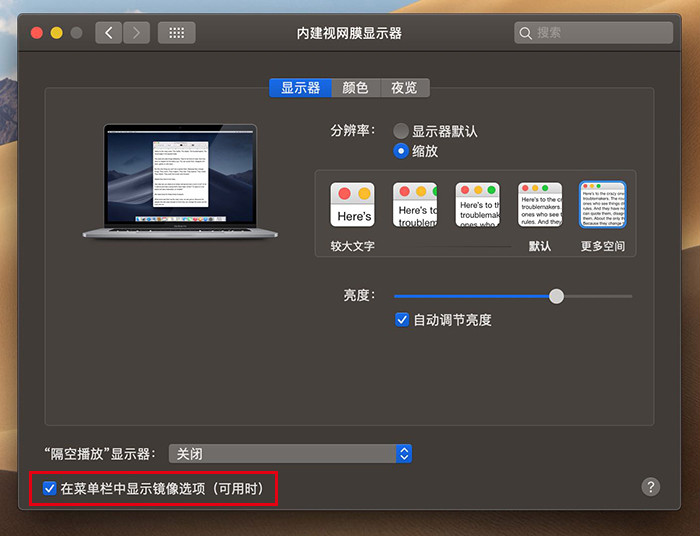
Task: Select the 显示器默认 radio button
Action: pos(401,131)
